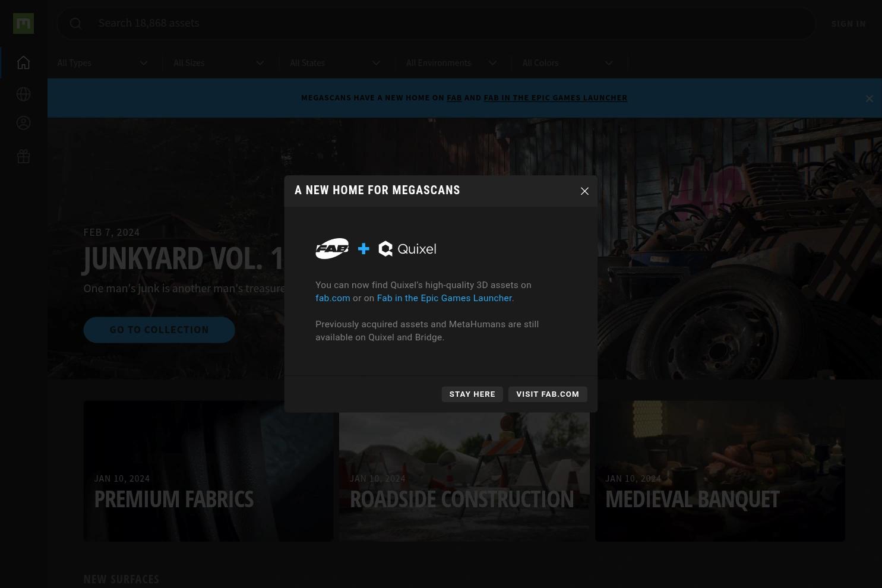This screenshot has width=882, height=588.
Task: Open the Medieval Banquet collection card
Action: click(x=720, y=471)
